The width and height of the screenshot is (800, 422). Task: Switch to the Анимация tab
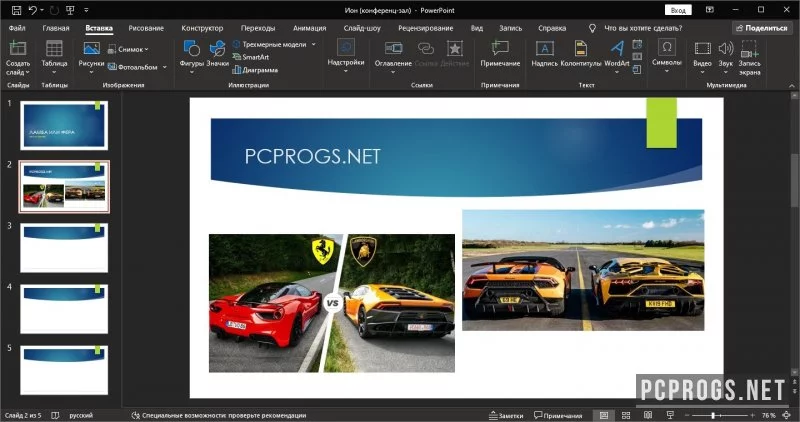[309, 28]
